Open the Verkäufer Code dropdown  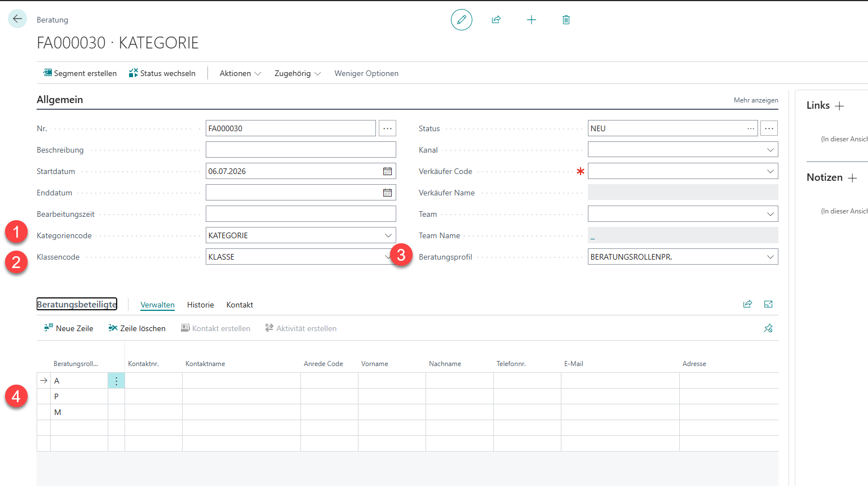(x=770, y=171)
